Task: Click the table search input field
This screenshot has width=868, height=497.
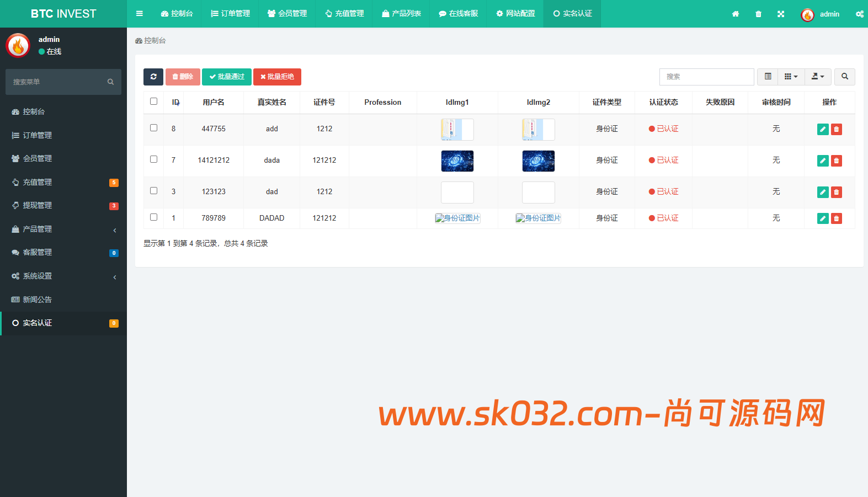Action: tap(707, 77)
